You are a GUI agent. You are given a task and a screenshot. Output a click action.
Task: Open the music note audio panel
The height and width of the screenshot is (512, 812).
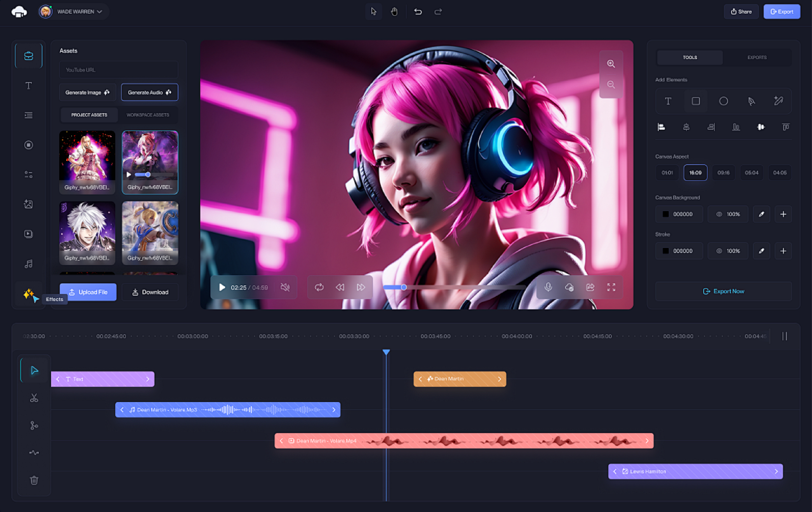tap(29, 264)
